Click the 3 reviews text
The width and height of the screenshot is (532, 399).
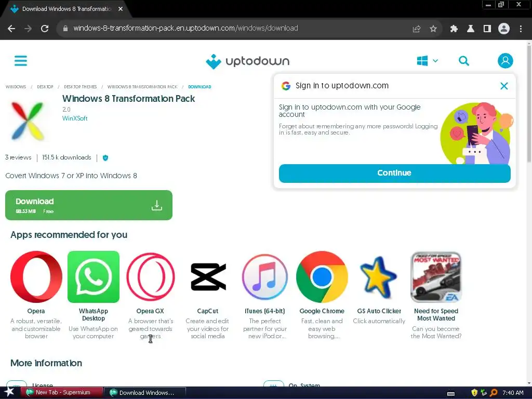point(18,157)
